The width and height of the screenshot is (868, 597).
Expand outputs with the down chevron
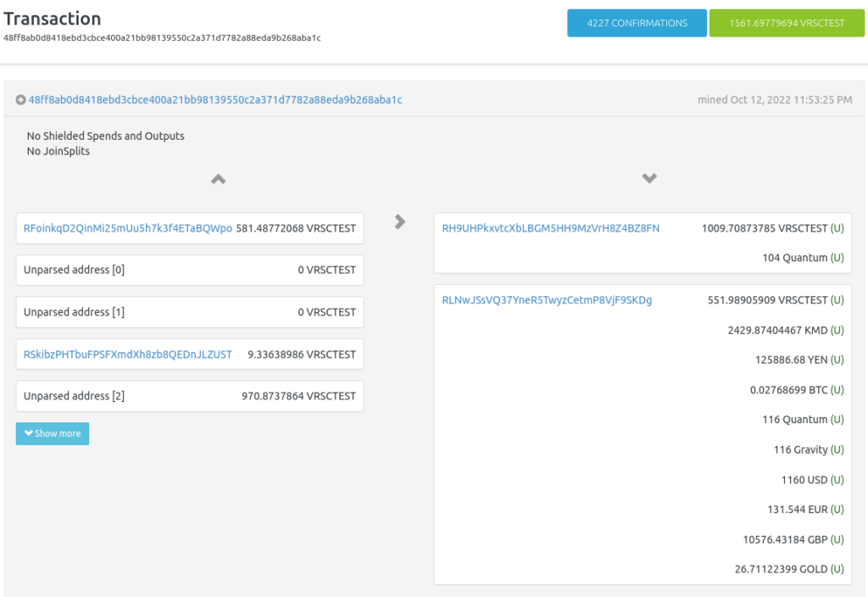(649, 178)
